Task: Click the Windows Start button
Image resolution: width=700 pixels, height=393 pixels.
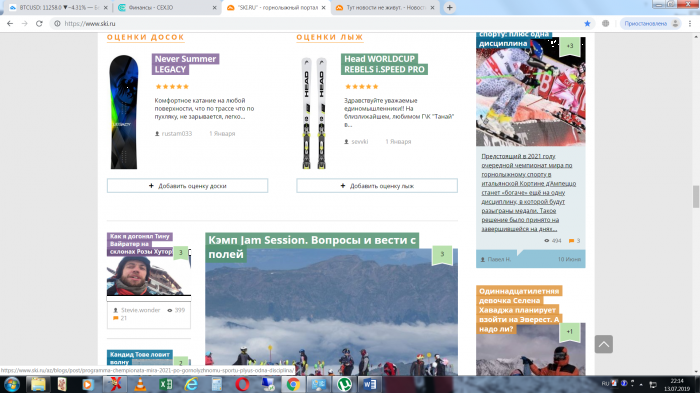Action: click(x=12, y=384)
